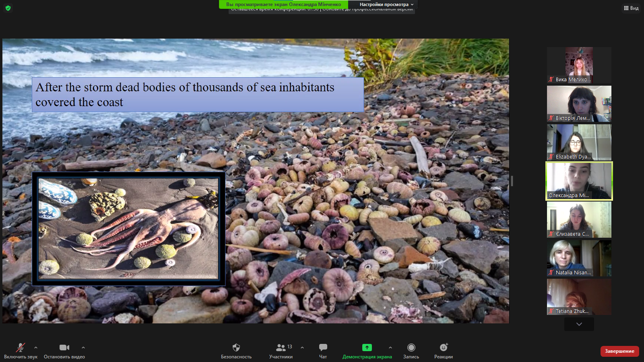The height and width of the screenshot is (362, 644).
Task: Click the slide title text box
Action: coord(198,95)
